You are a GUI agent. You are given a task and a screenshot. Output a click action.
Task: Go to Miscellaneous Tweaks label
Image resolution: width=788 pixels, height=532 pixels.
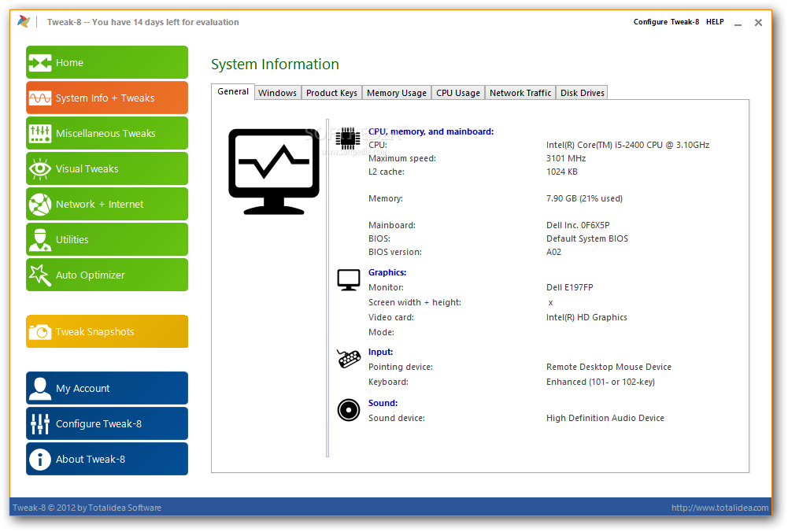click(105, 134)
